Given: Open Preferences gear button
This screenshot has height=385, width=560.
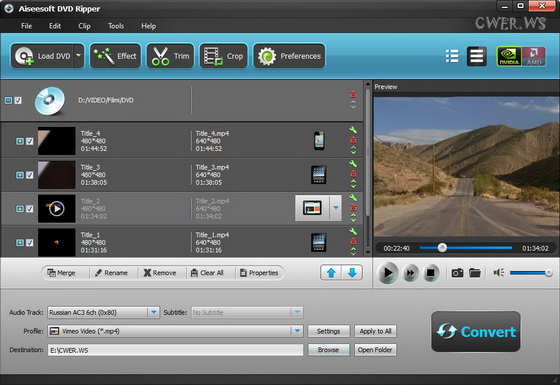Looking at the screenshot, I should click(289, 56).
